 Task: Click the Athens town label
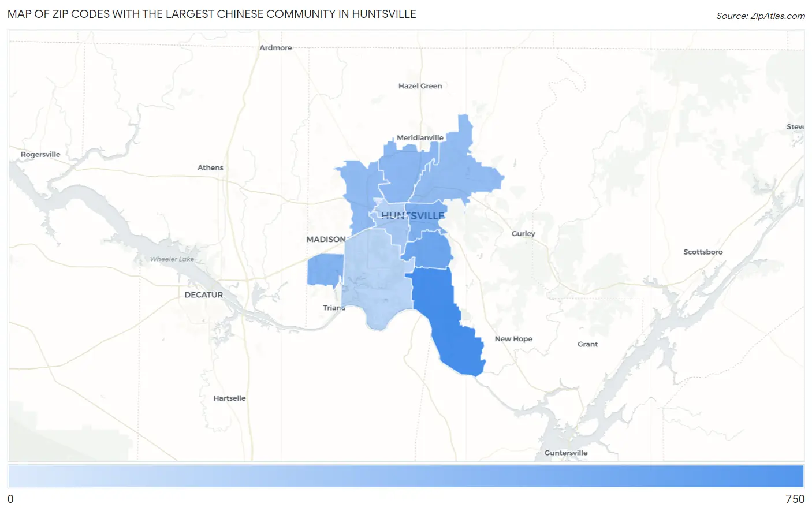[210, 167]
